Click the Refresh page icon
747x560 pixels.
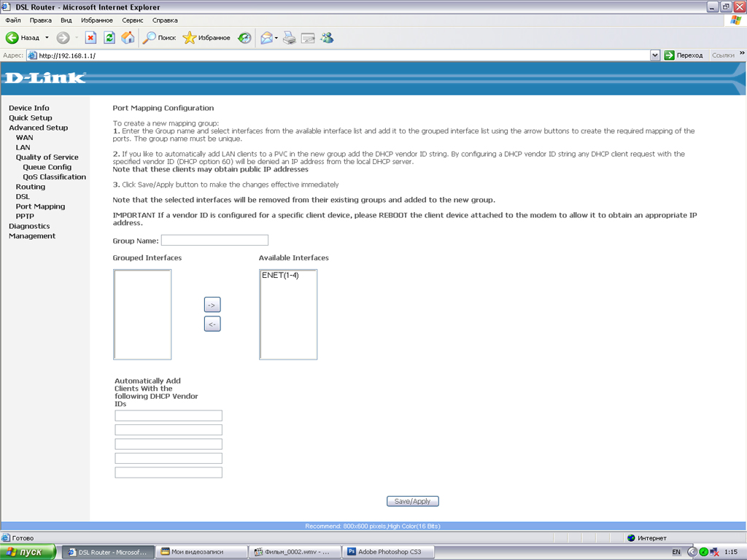click(x=109, y=37)
